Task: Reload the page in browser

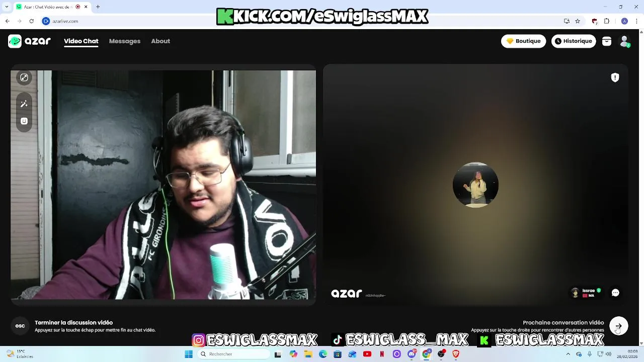Action: tap(31, 21)
